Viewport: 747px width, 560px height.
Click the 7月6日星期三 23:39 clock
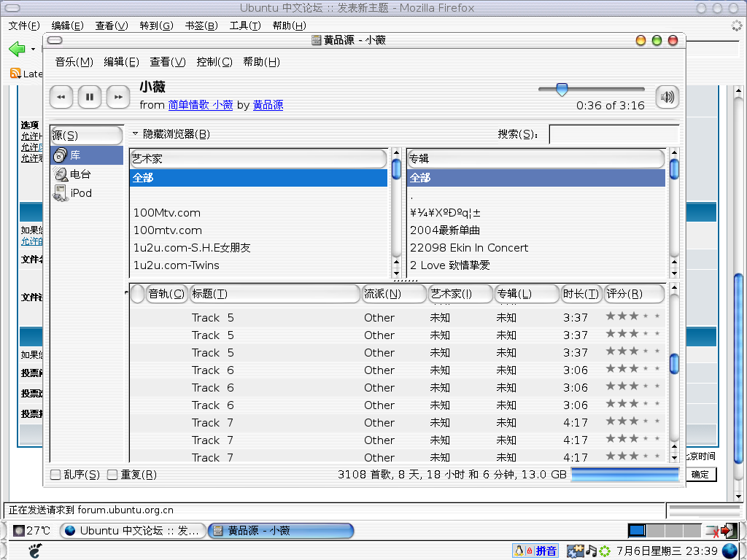click(667, 551)
